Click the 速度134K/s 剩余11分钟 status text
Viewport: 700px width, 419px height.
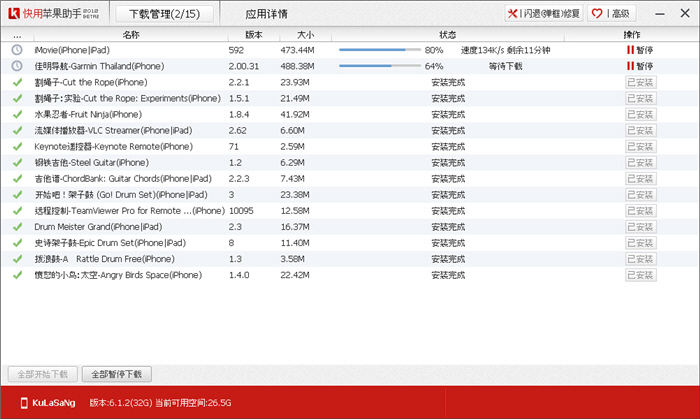pyautogui.click(x=505, y=50)
